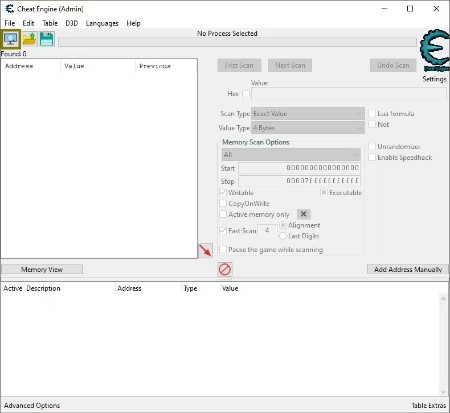Open the Value Type dropdown
The width and height of the screenshot is (450, 413).
(x=308, y=128)
